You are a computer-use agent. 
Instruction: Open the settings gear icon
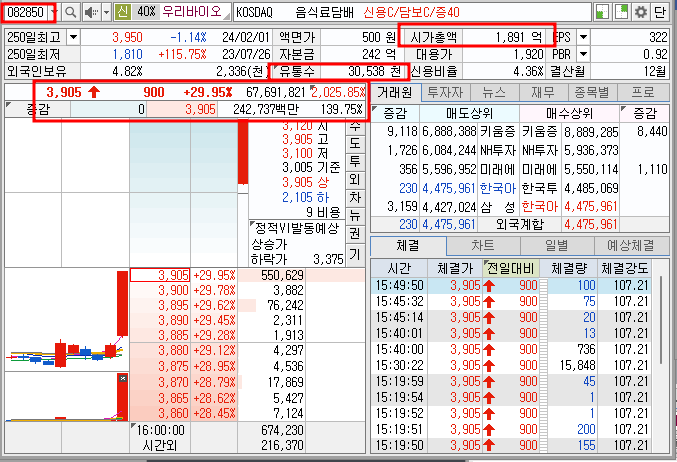(x=641, y=12)
